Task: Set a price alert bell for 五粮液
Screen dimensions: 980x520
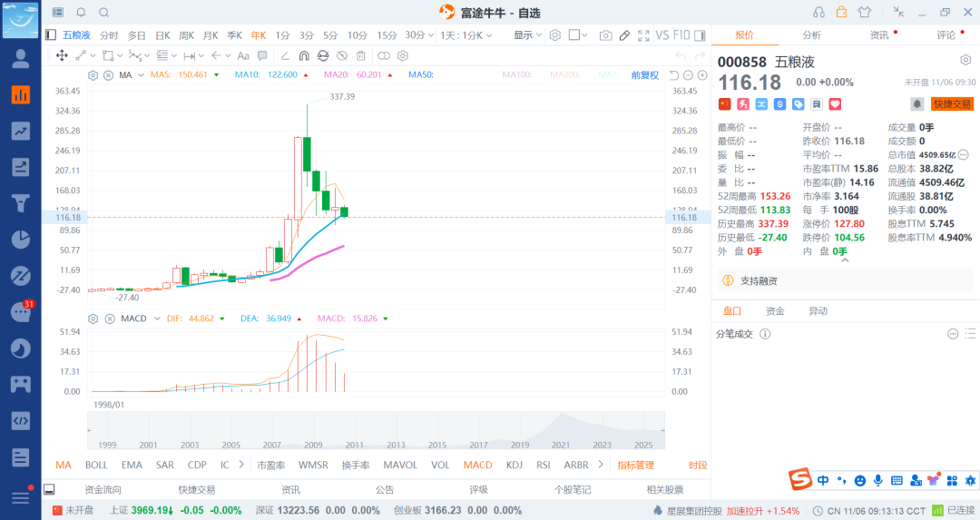Action: 916,103
